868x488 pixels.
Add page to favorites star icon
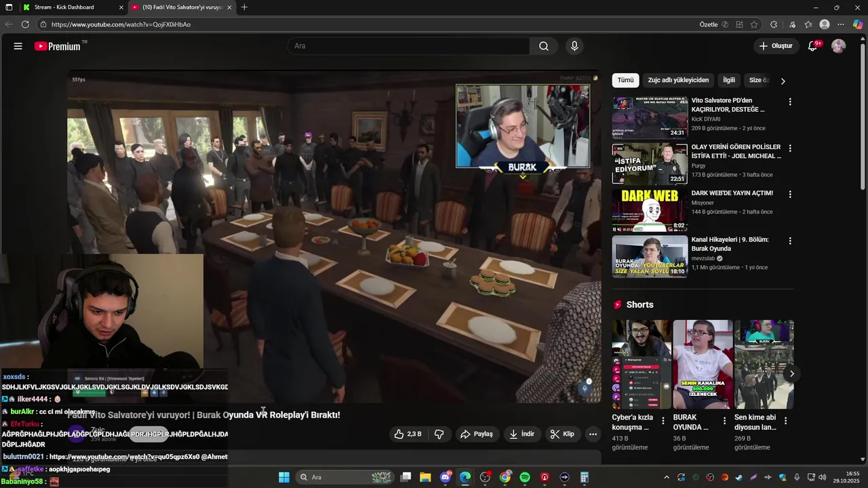pyautogui.click(x=754, y=24)
